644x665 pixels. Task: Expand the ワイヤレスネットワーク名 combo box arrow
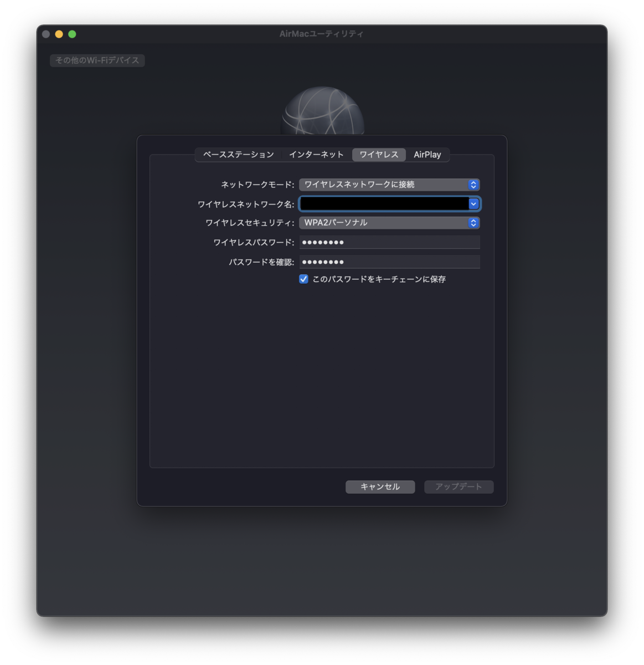click(473, 204)
